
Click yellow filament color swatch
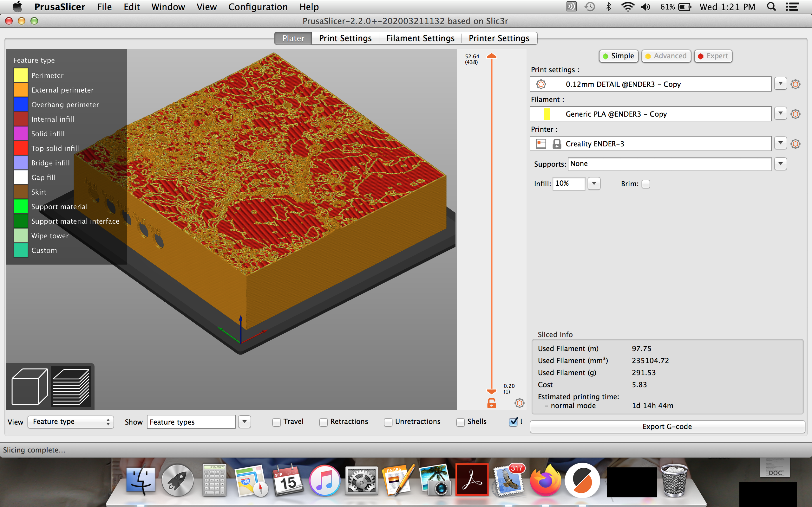pyautogui.click(x=547, y=114)
